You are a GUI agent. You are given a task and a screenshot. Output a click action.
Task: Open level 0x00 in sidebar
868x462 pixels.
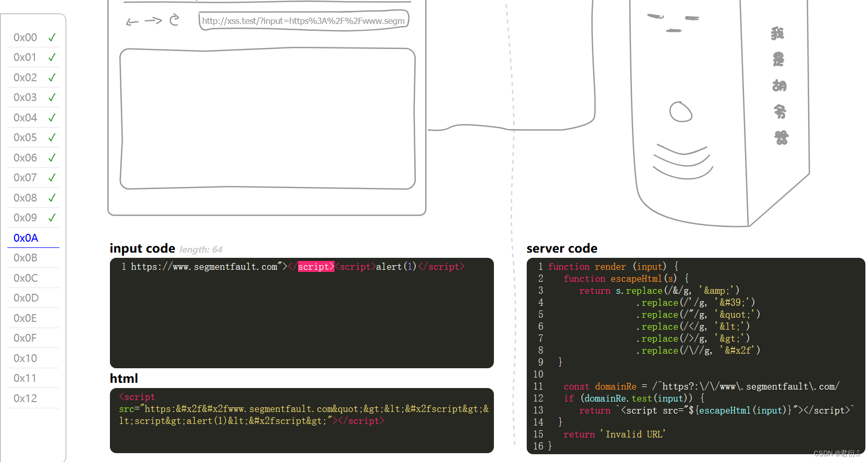click(x=33, y=38)
